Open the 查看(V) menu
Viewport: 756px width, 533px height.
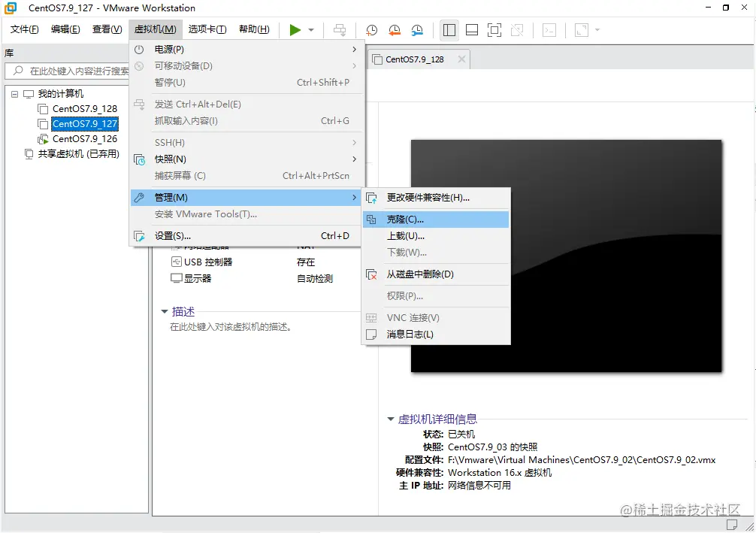tap(107, 29)
